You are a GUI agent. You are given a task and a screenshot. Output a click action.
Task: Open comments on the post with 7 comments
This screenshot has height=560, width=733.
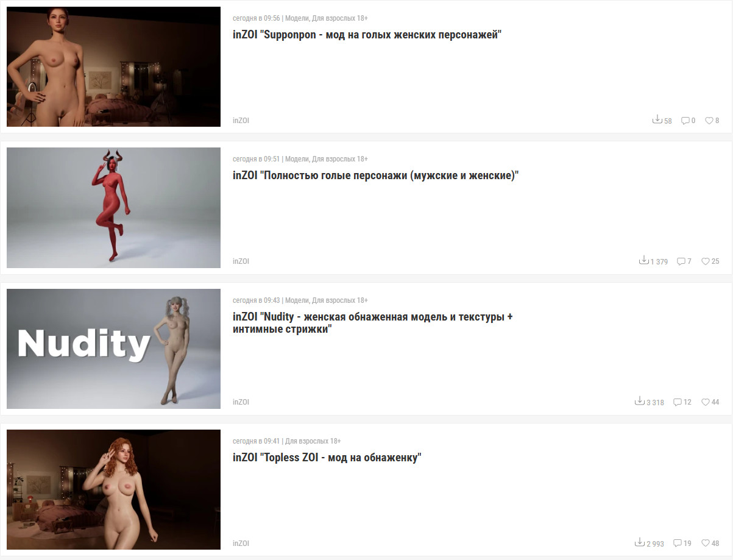[x=681, y=261]
